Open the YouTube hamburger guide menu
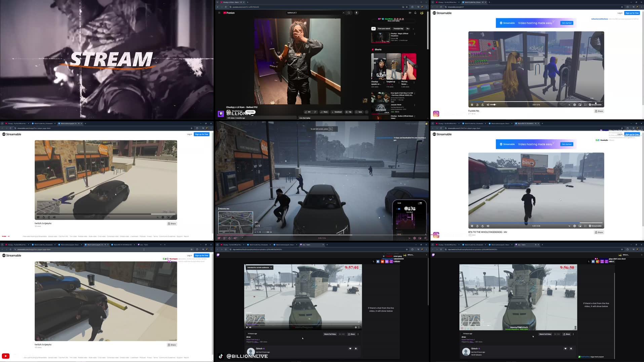The image size is (644, 362). (x=219, y=13)
